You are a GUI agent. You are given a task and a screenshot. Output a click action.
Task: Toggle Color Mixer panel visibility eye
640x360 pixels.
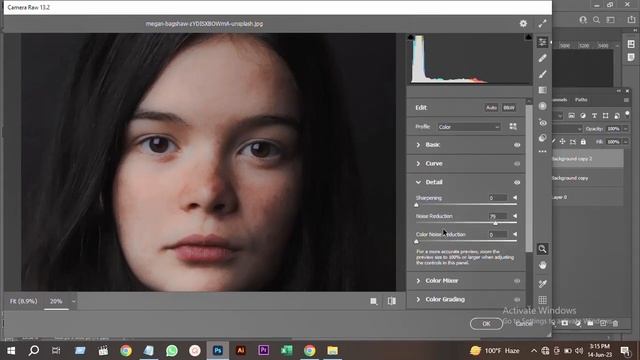click(x=517, y=281)
